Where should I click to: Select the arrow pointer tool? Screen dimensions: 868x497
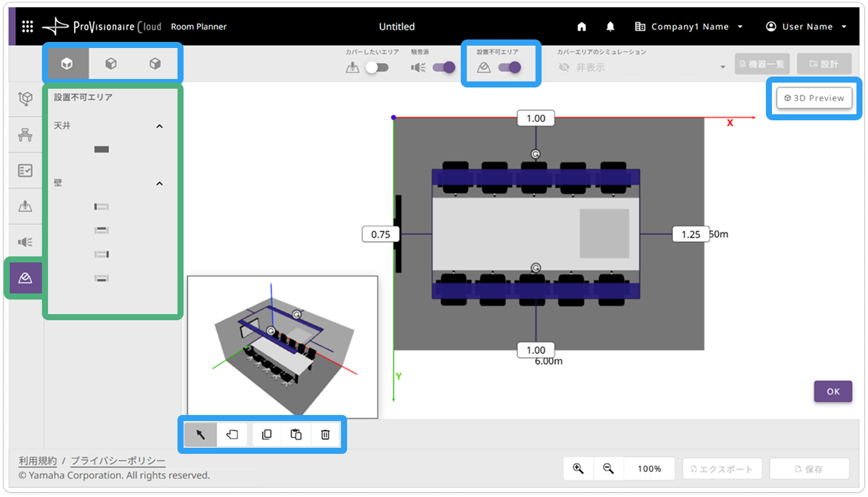[201, 434]
